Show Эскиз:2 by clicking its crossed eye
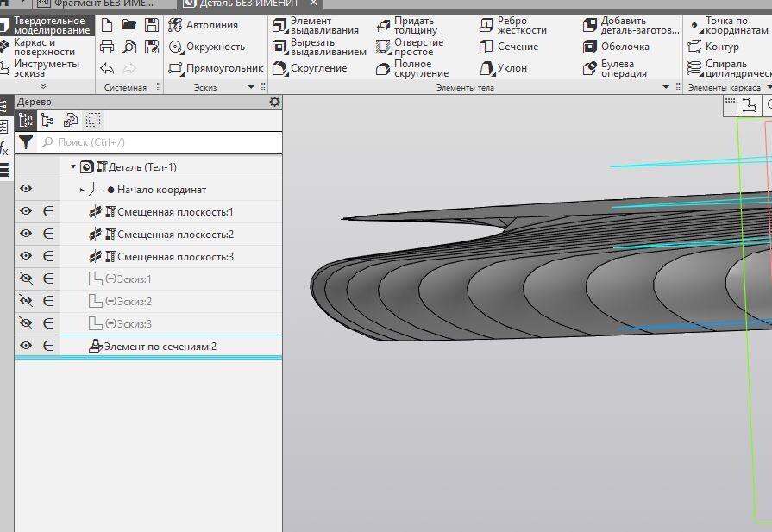 point(26,302)
